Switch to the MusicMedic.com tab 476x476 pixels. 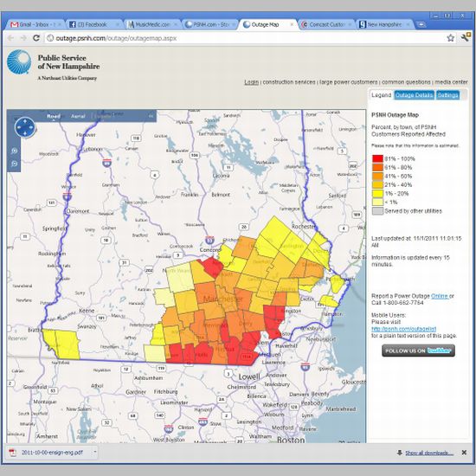(x=151, y=24)
